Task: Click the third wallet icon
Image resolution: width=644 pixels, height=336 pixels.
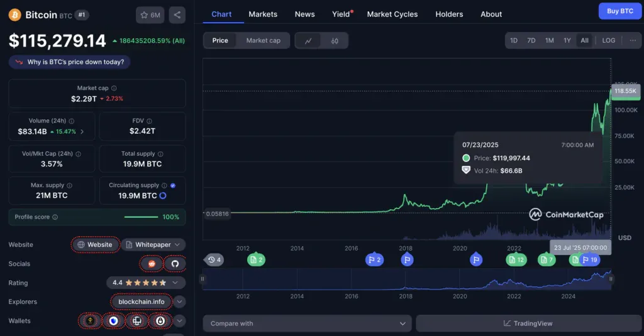Action: [x=136, y=321]
